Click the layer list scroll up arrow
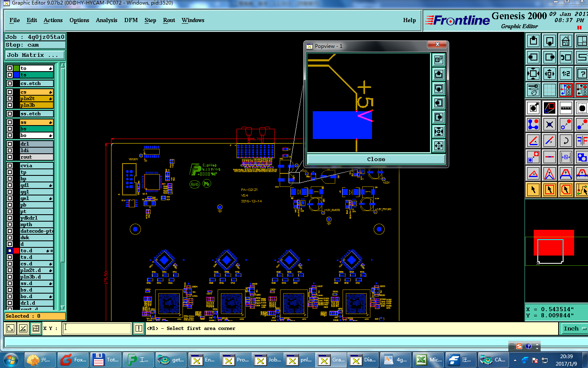The width and height of the screenshot is (588, 368). click(x=62, y=65)
